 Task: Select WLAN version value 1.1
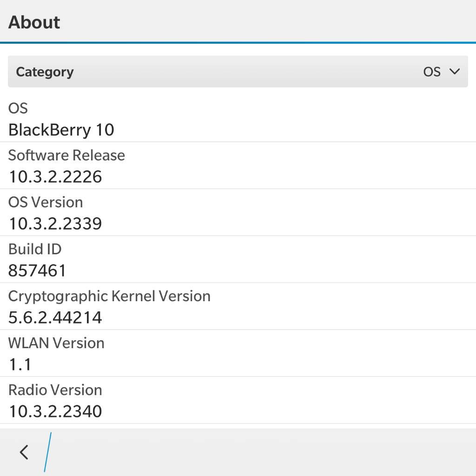pos(20,364)
